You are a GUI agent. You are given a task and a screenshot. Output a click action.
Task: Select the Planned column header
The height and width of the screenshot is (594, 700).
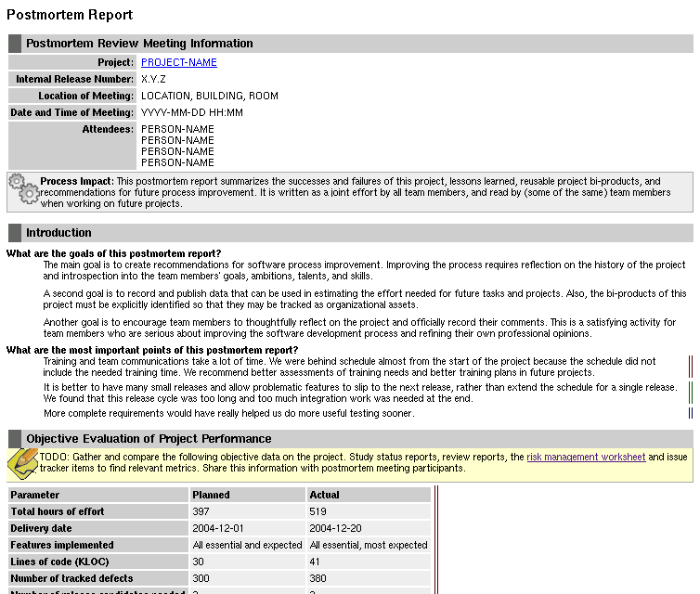pos(247,495)
